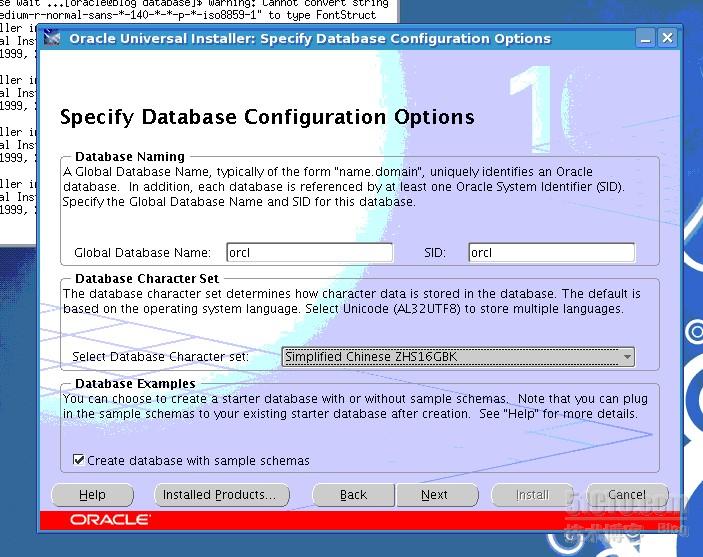
Task: Close the Oracle Universal Installer window
Action: click(x=667, y=38)
